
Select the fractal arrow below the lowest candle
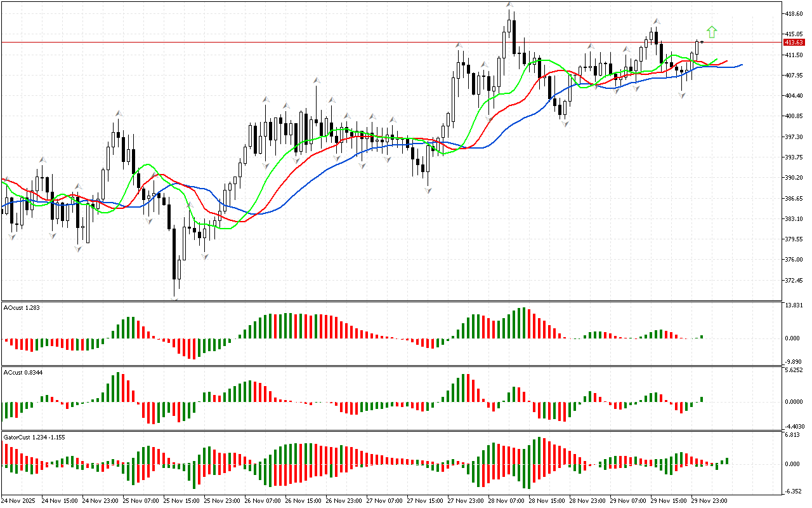[x=174, y=299]
